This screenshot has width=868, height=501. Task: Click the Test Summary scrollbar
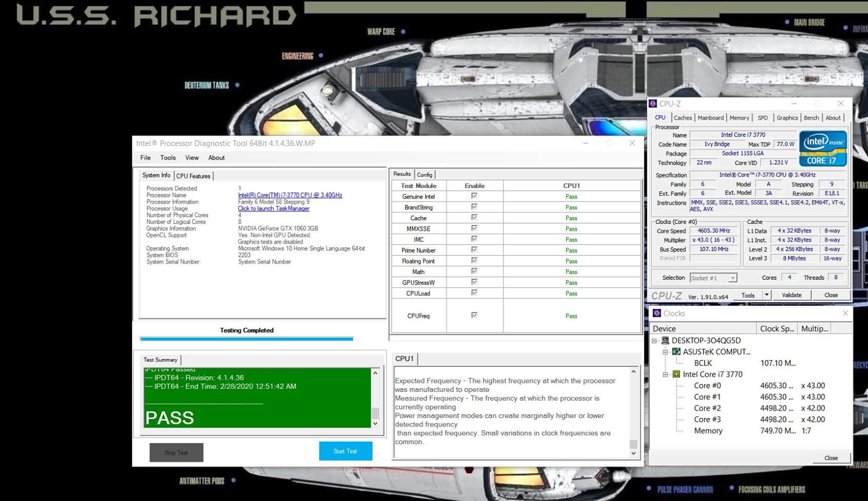tap(374, 398)
